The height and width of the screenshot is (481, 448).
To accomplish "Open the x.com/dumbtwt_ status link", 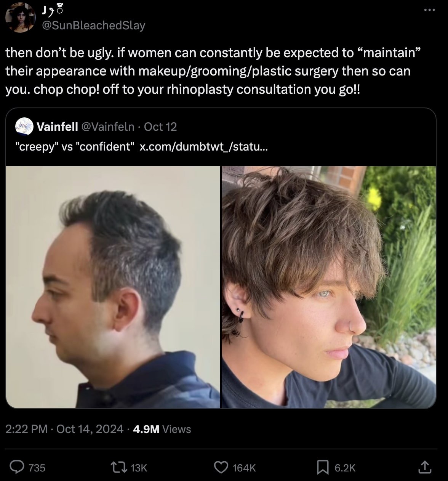I will click(204, 147).
